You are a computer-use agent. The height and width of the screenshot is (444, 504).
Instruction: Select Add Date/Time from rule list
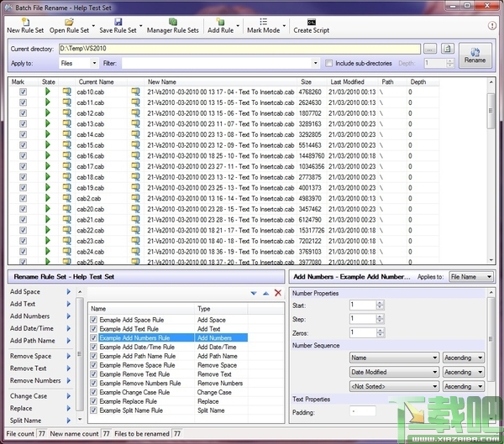coord(32,329)
